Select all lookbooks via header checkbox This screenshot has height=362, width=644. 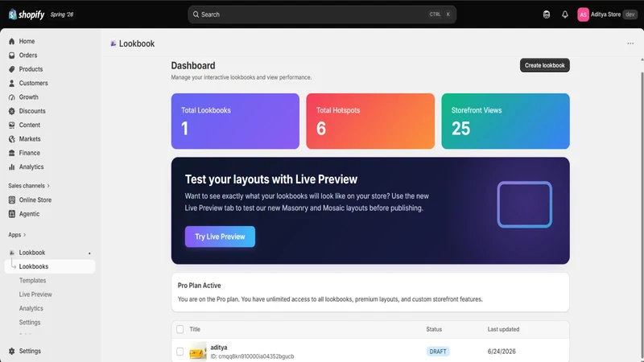click(x=180, y=329)
